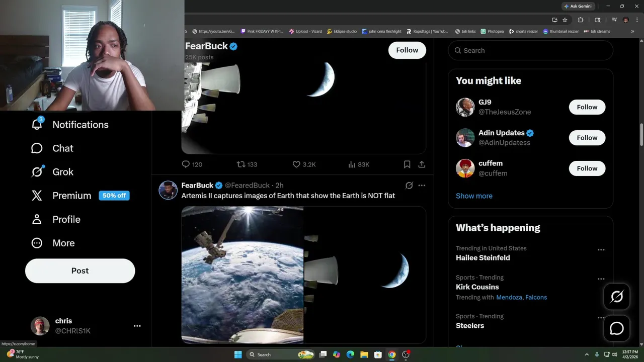
Task: Open Task View on the taskbar
Action: 323,354
